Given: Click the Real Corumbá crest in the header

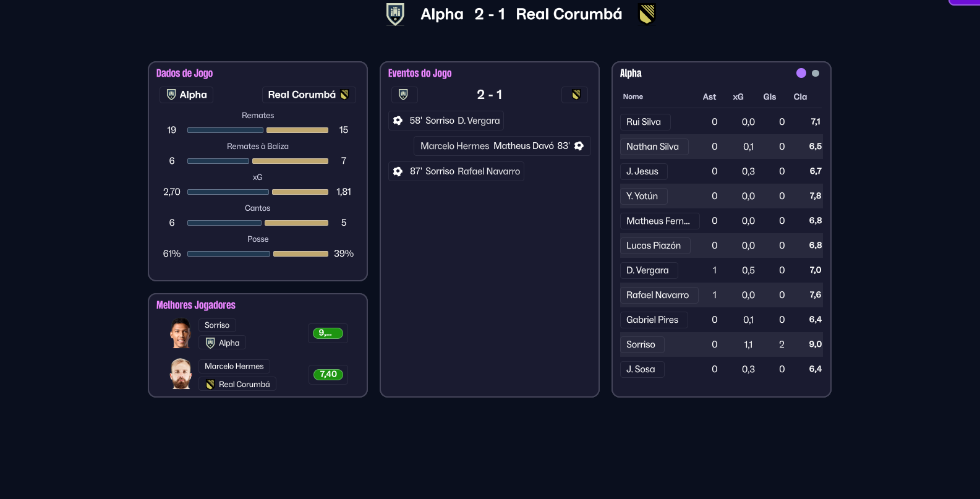Looking at the screenshot, I should tap(647, 14).
